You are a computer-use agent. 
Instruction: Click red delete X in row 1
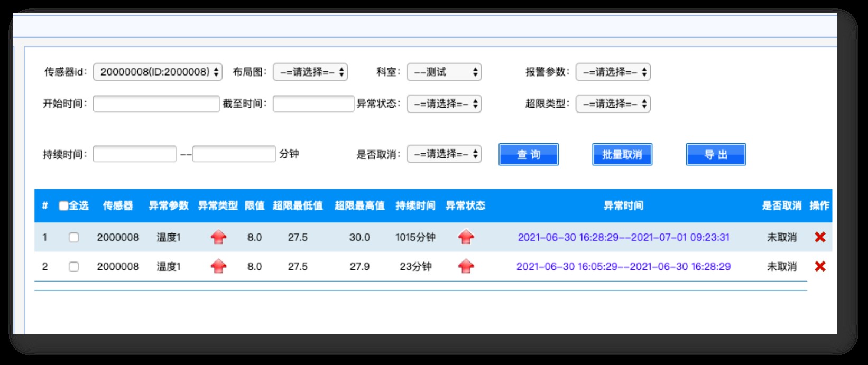pos(820,237)
